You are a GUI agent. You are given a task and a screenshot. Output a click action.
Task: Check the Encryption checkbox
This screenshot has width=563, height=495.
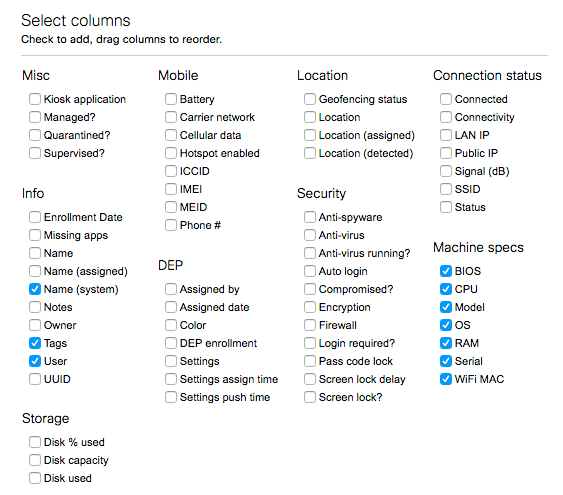310,307
